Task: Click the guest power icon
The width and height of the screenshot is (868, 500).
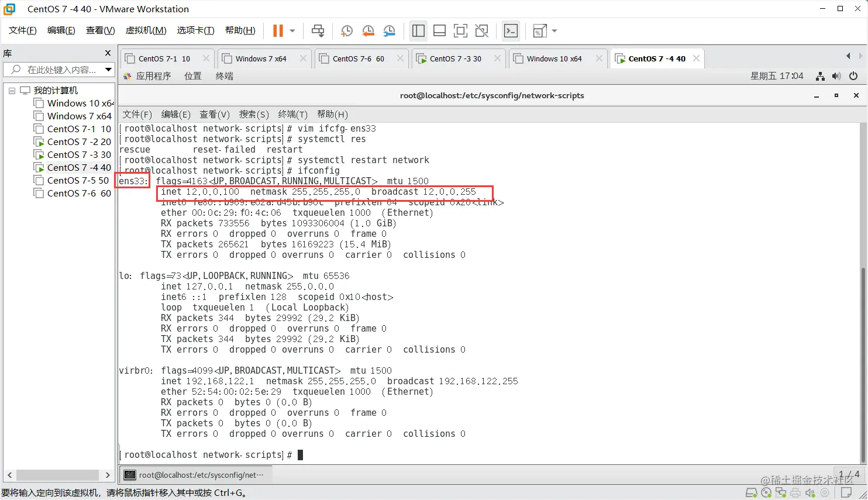Action: point(853,76)
